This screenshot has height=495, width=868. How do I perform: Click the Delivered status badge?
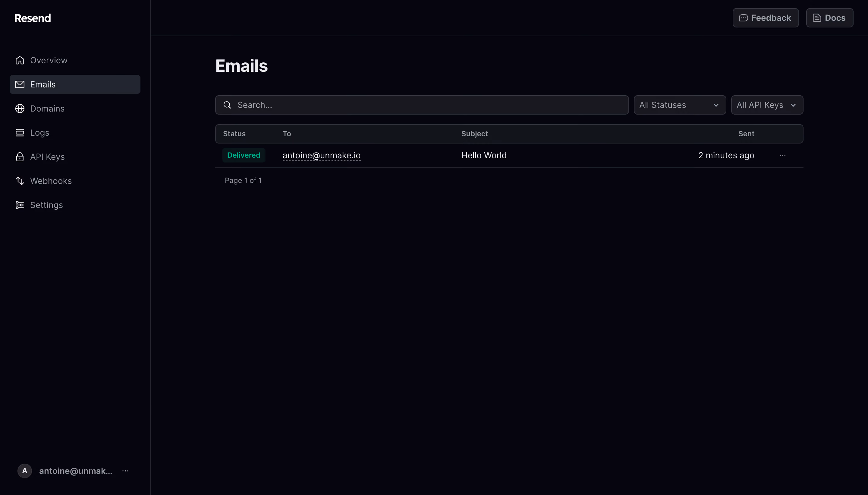[244, 155]
